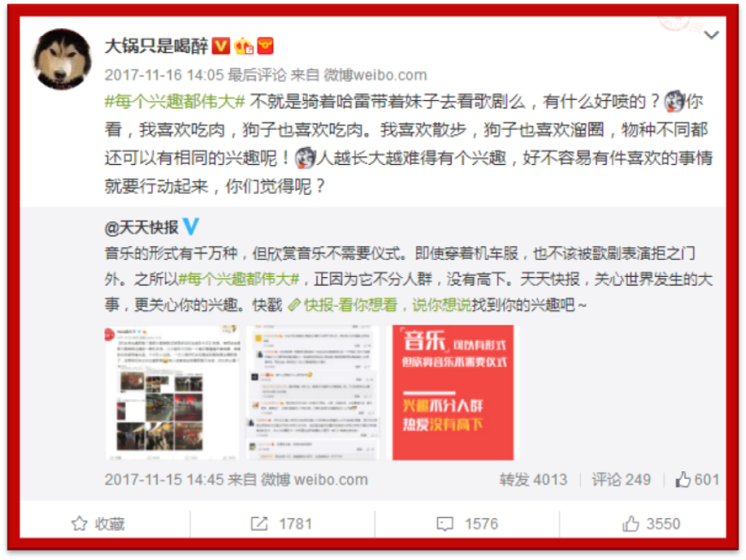Open hashtag #每个兴趣都伟大# in main post
The height and width of the screenshot is (560, 746).
(175, 101)
